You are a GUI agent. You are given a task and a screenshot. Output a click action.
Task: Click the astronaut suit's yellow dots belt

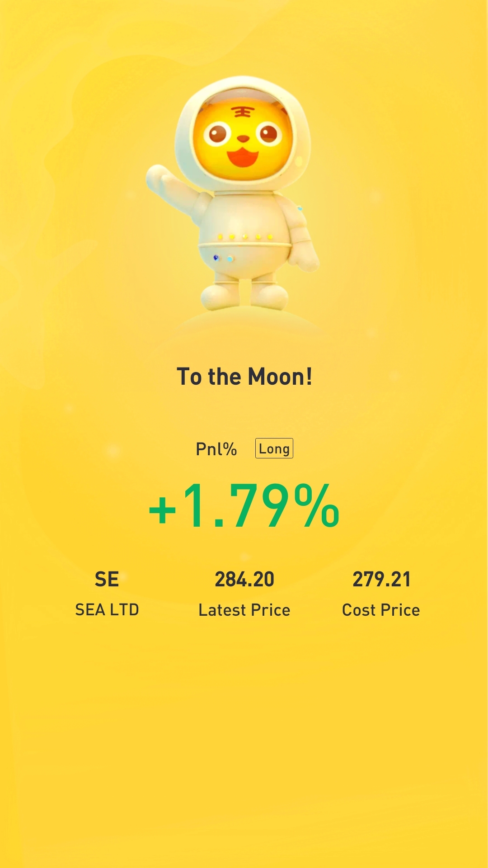tap(245, 236)
